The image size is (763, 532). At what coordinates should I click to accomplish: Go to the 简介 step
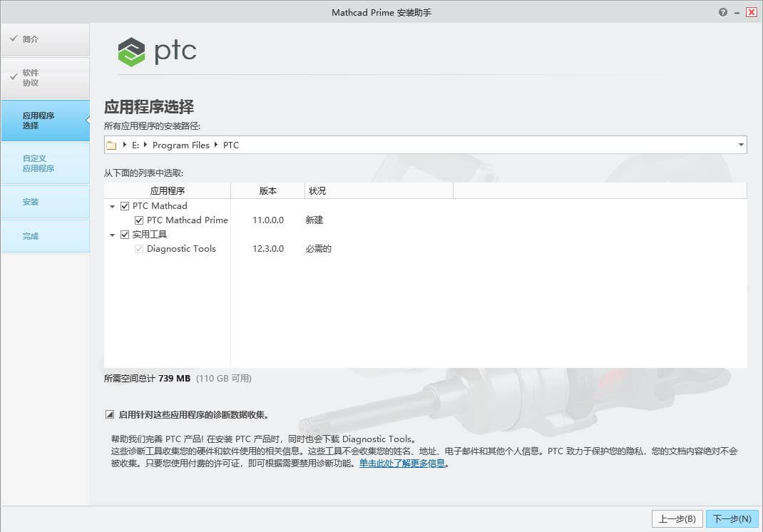point(45,39)
